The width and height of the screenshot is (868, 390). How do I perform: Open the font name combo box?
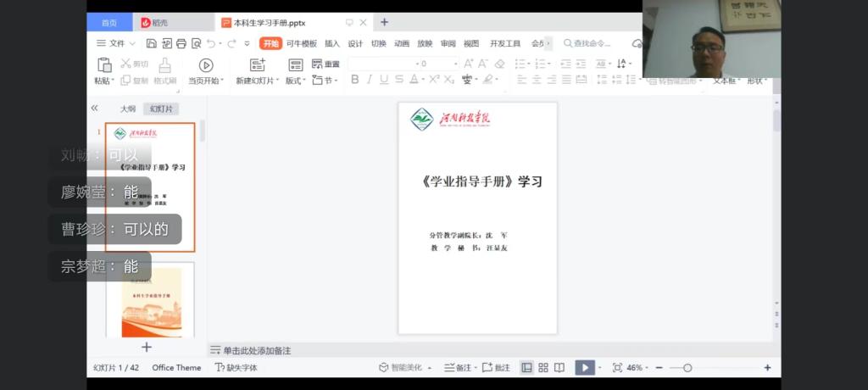[384, 64]
